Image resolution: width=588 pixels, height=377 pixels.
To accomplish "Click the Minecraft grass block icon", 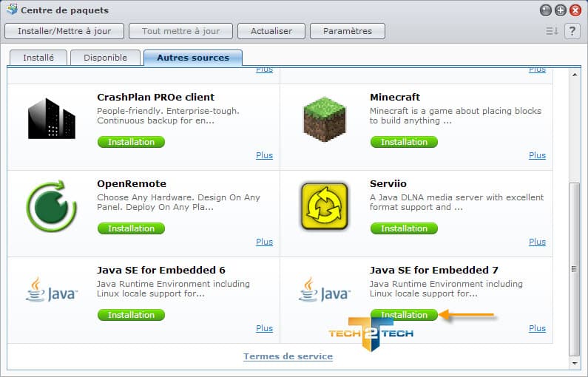I will click(325, 119).
